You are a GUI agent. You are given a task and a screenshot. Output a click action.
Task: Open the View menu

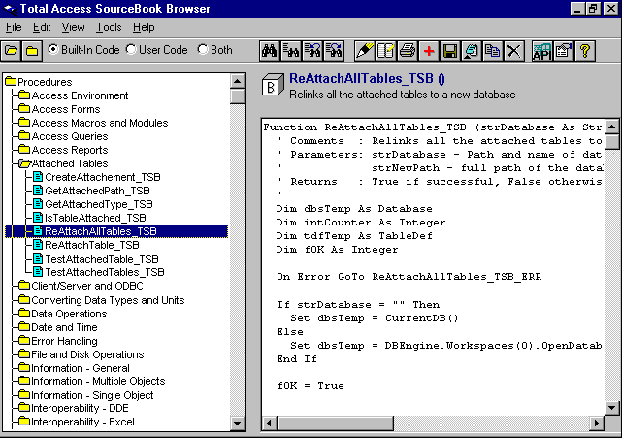pos(73,27)
